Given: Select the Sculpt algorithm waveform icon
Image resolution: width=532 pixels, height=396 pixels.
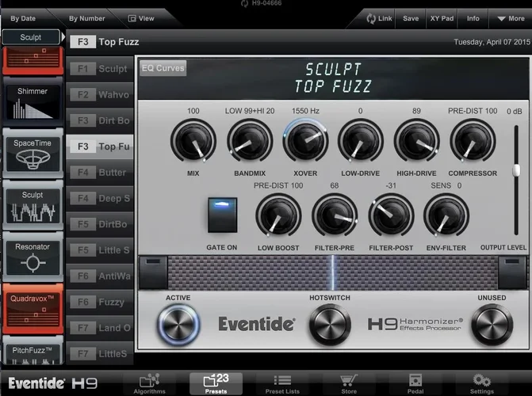Looking at the screenshot, I should pos(33,205).
